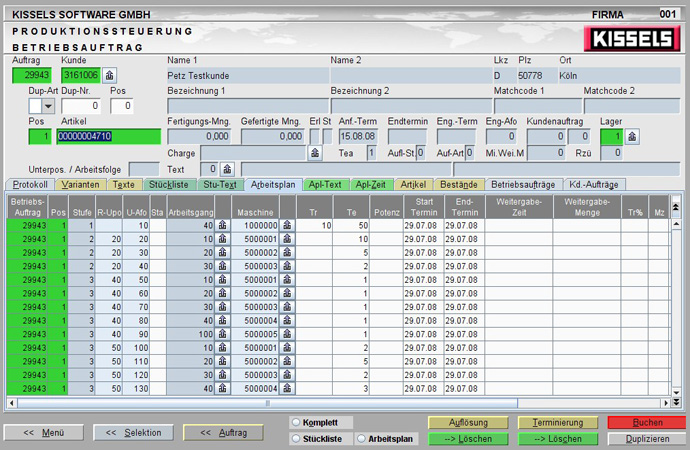Switch to the Varianten tab
690x450 pixels.
[x=81, y=185]
